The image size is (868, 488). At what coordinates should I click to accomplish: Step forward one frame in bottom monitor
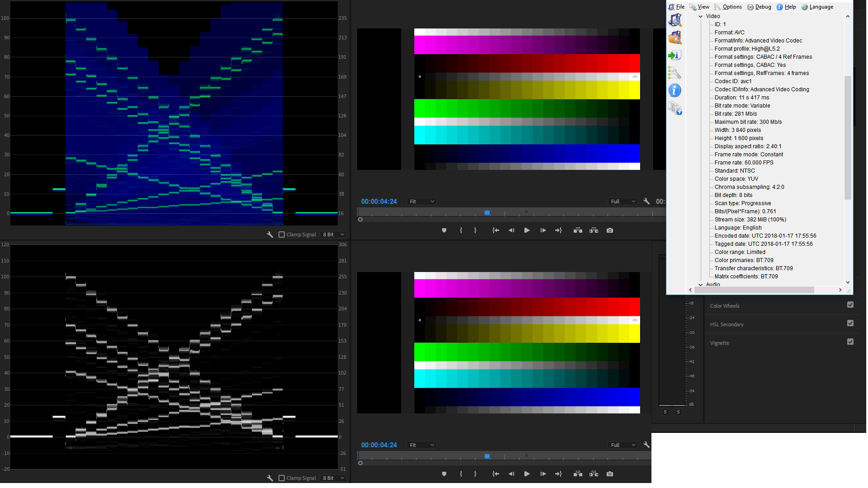543,474
